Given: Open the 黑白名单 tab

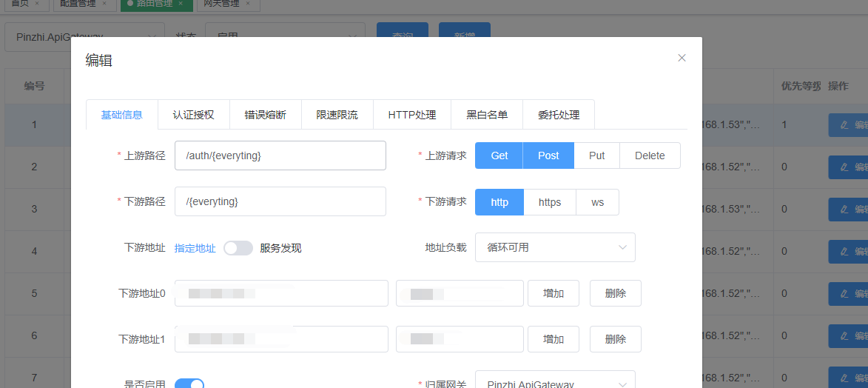Looking at the screenshot, I should [487, 115].
